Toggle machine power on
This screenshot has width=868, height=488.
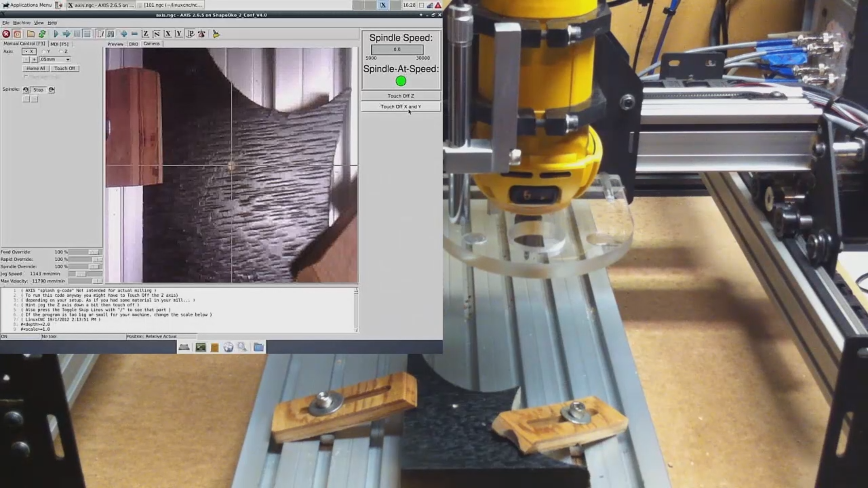coord(17,34)
